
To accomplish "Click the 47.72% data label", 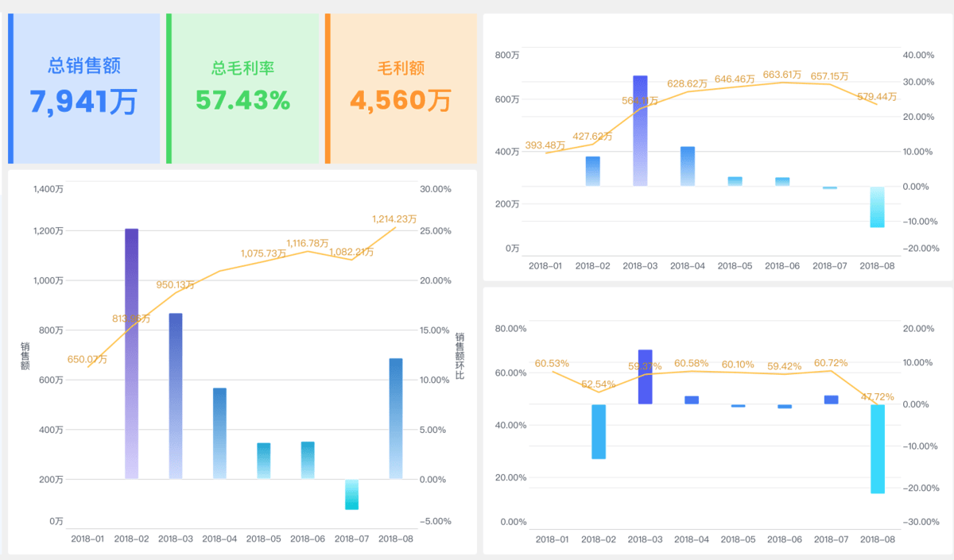I will tap(878, 396).
